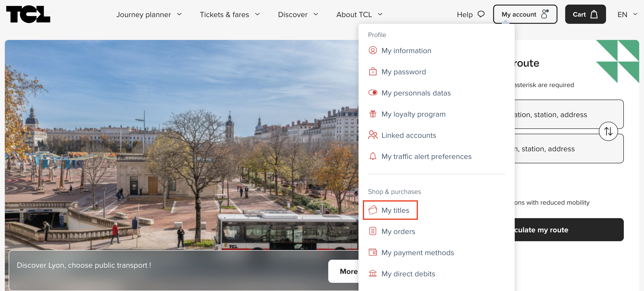
Task: Click the arrival station address field
Action: point(569,149)
